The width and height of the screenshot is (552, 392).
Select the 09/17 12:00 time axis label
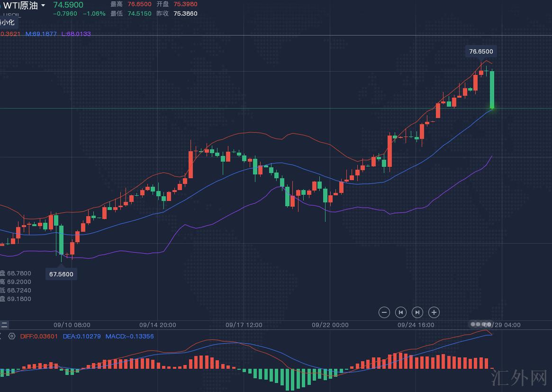point(244,325)
